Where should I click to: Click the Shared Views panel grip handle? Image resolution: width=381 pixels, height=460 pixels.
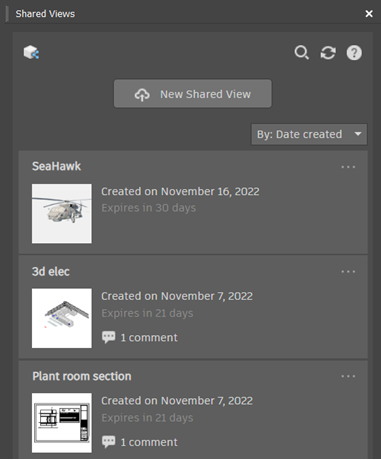pyautogui.click(x=7, y=14)
